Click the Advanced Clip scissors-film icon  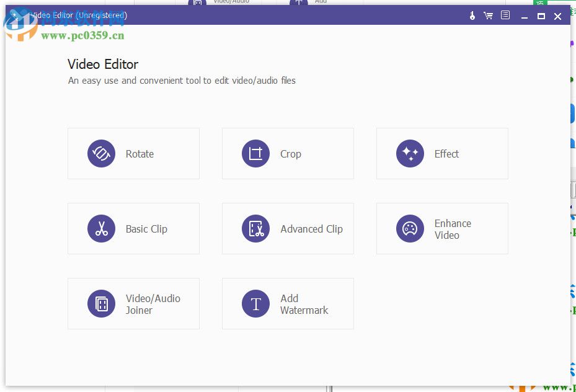[x=255, y=228]
